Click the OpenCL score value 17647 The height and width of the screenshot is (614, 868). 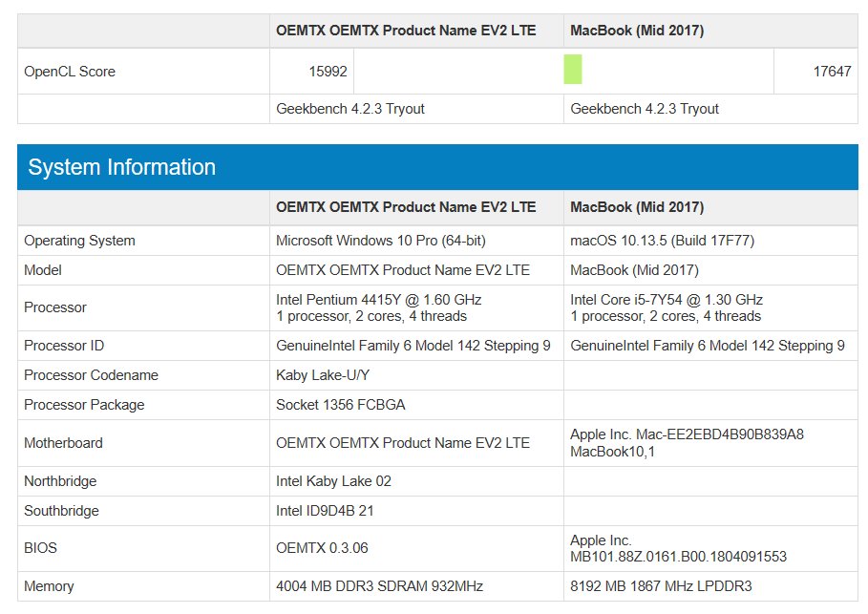pyautogui.click(x=832, y=72)
